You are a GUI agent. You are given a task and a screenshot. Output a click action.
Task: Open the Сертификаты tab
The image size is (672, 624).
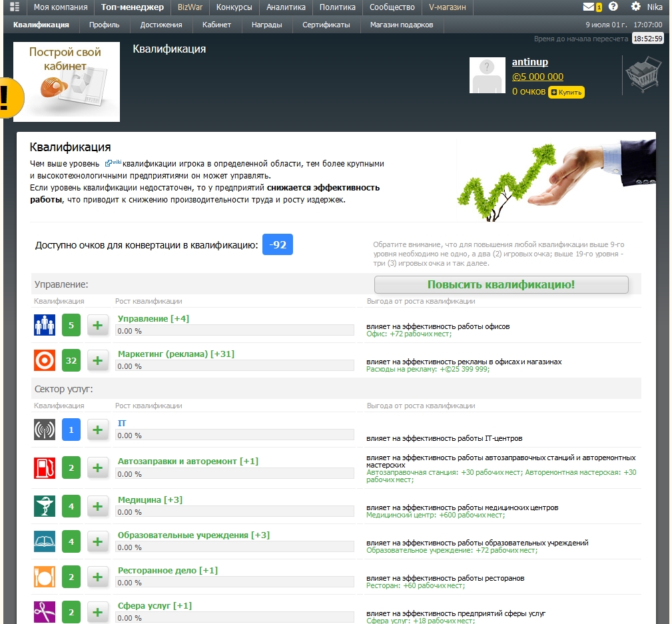tap(326, 25)
